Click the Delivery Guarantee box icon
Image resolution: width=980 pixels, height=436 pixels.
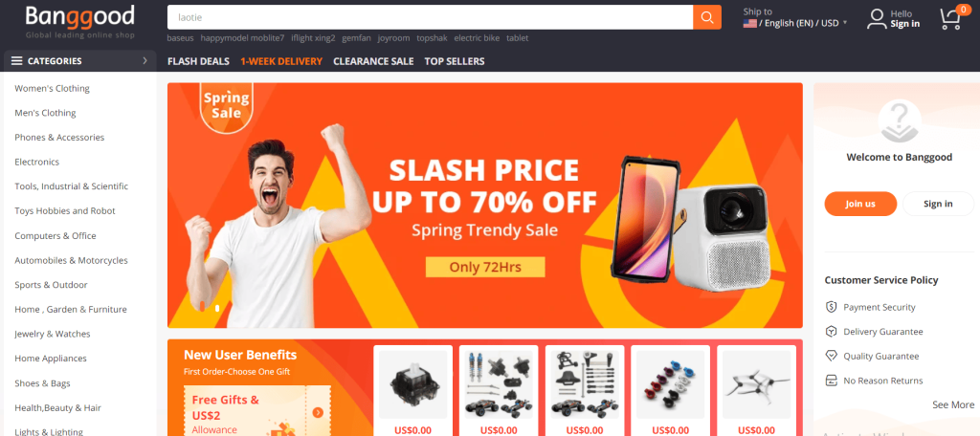click(x=831, y=331)
